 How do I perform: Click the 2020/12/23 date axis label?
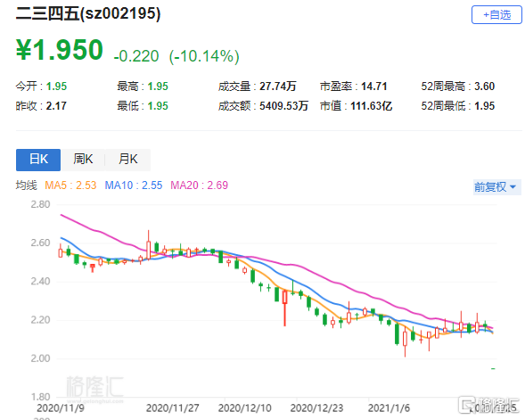(x=316, y=408)
